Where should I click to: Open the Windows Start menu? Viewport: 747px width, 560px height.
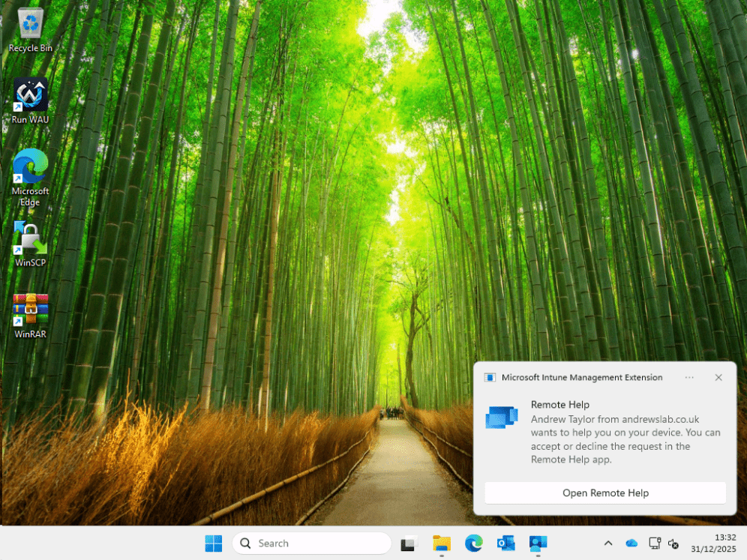(214, 543)
